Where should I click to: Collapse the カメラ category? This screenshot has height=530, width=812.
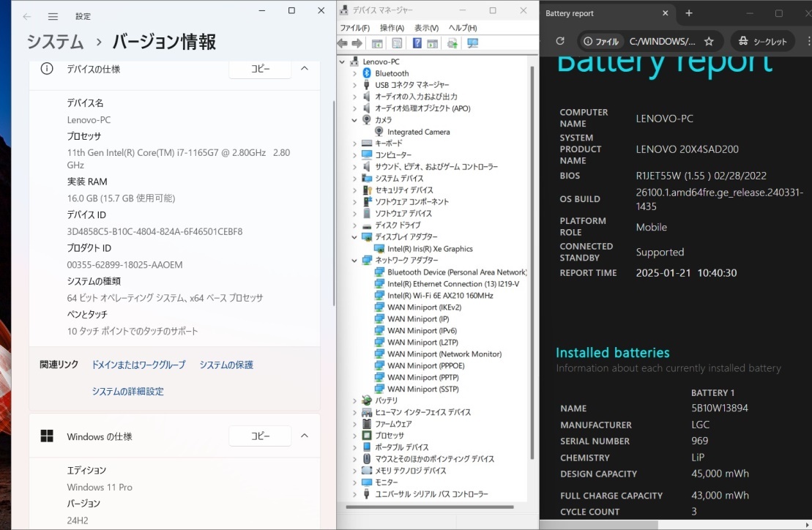(354, 120)
